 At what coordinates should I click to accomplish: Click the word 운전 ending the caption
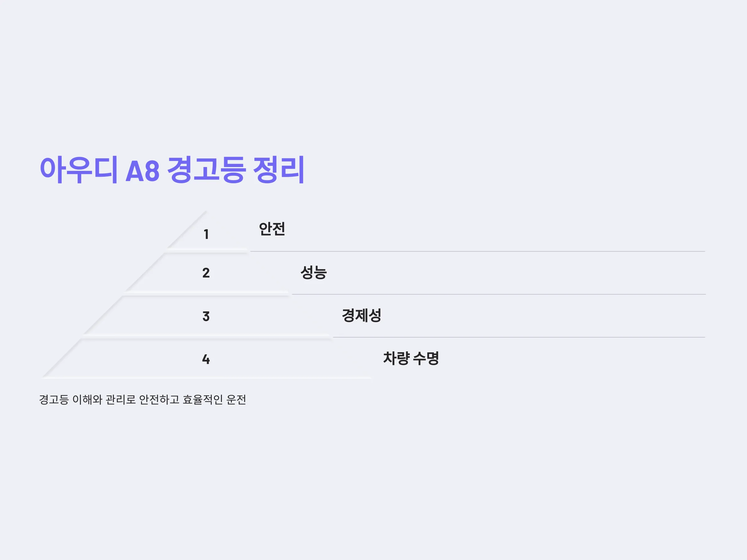[x=236, y=400]
